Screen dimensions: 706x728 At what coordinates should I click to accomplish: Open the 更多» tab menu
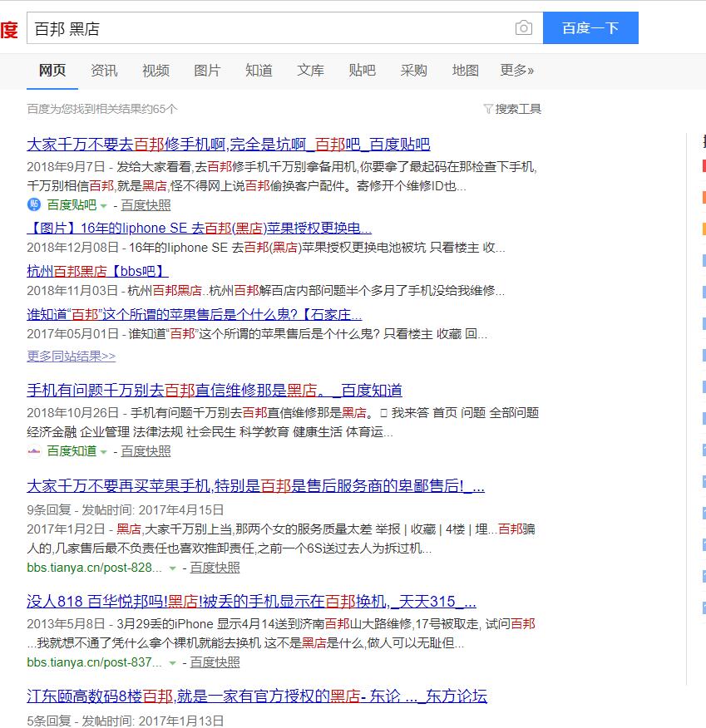click(517, 71)
